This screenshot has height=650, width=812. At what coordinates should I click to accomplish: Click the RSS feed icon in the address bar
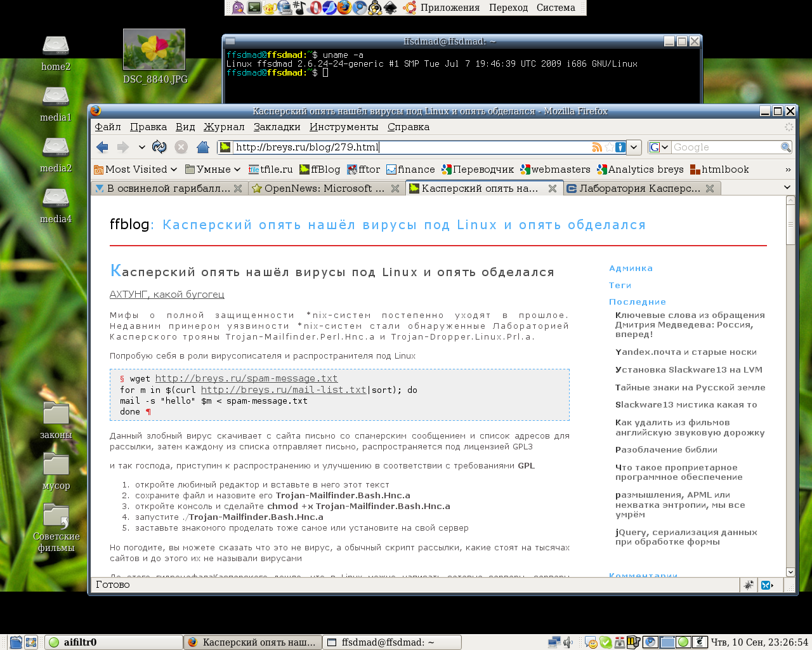pos(596,147)
